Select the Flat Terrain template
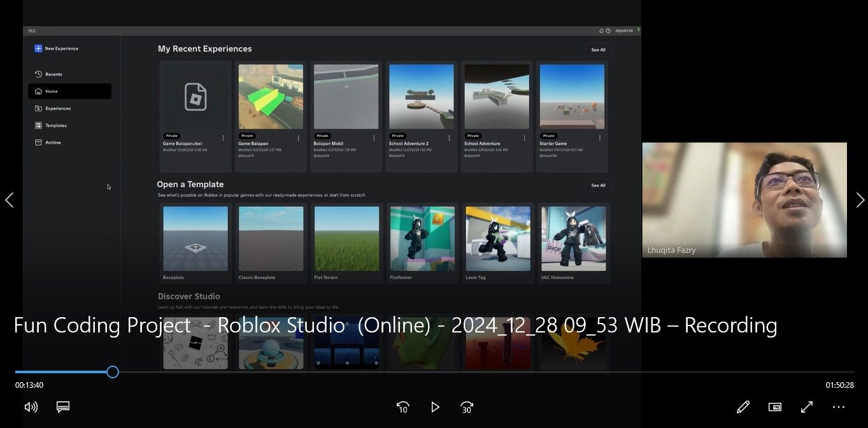Image resolution: width=868 pixels, height=428 pixels. tap(346, 243)
